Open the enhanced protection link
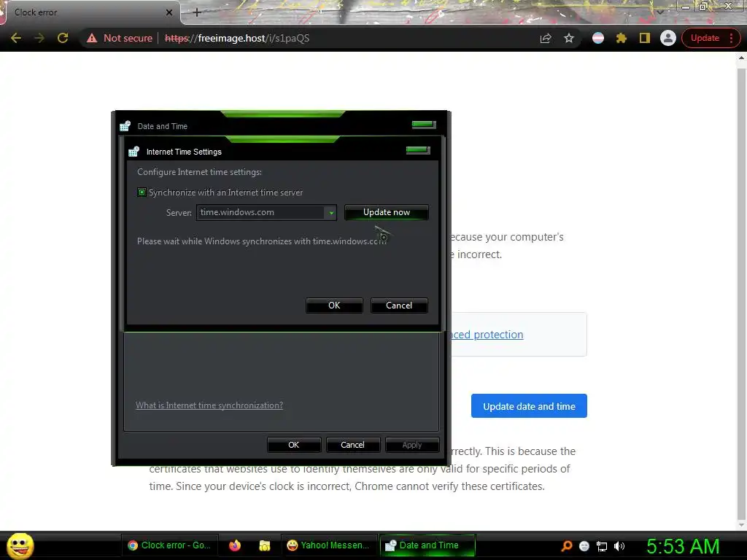 pyautogui.click(x=487, y=335)
